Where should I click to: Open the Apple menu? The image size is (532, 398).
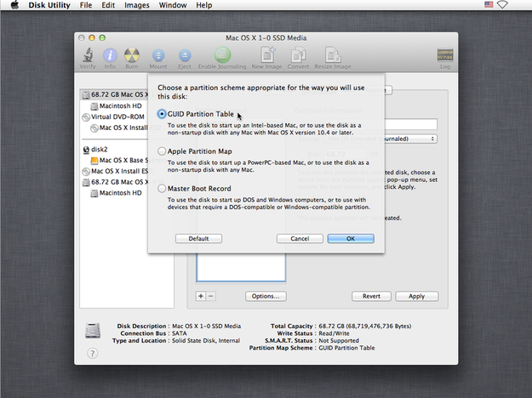(14, 5)
